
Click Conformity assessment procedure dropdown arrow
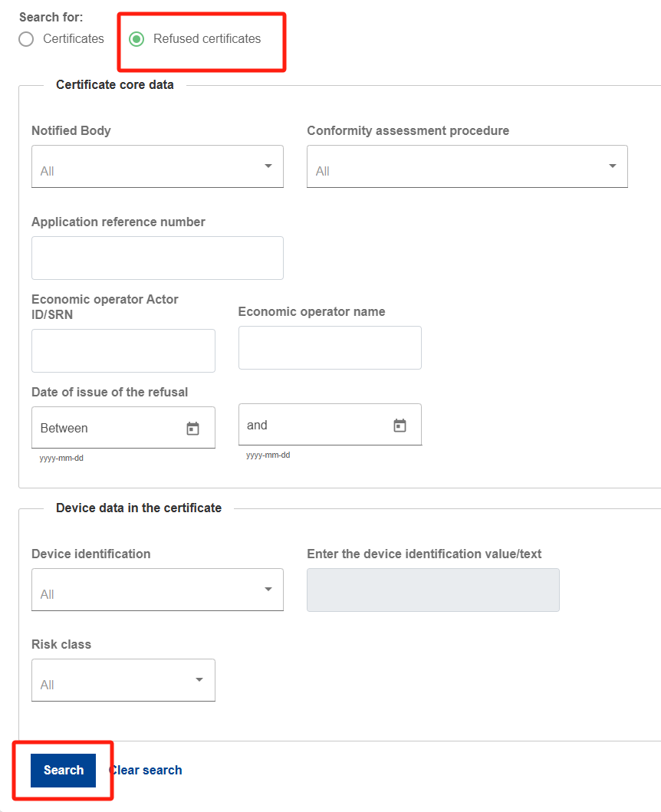[613, 166]
